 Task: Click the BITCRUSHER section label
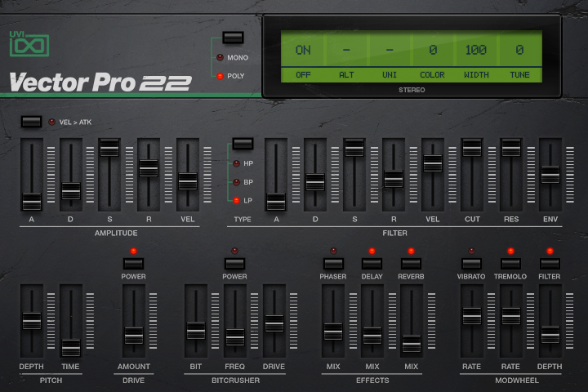point(235,381)
